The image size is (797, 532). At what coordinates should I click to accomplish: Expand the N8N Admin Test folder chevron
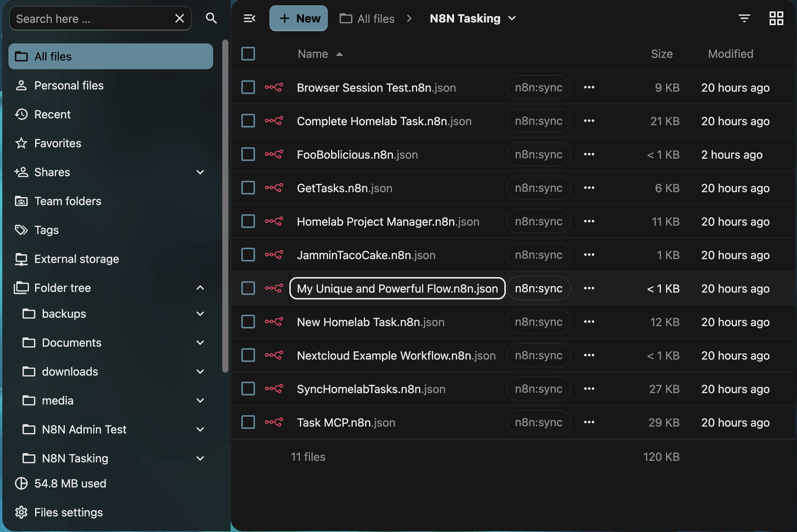click(x=200, y=429)
